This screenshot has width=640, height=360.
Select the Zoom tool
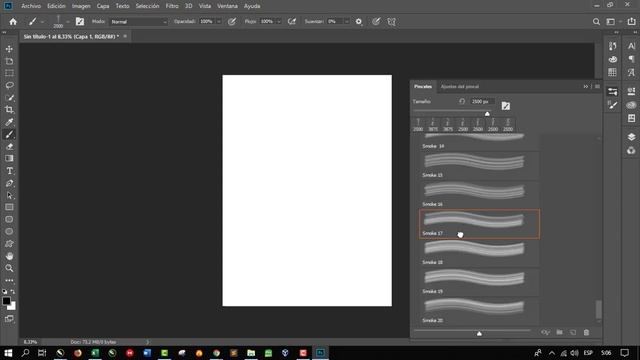pos(9,268)
